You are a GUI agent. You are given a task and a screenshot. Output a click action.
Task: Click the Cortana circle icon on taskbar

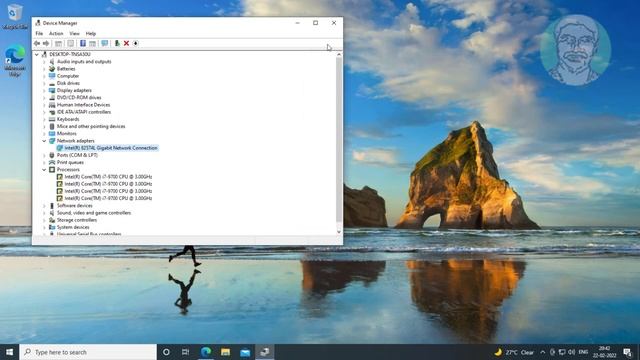tap(166, 352)
